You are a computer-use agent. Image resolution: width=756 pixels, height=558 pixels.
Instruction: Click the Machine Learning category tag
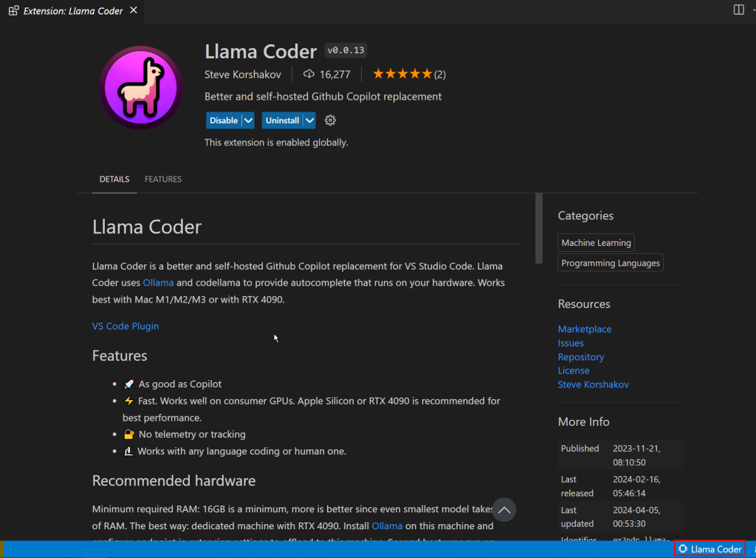pyautogui.click(x=596, y=242)
